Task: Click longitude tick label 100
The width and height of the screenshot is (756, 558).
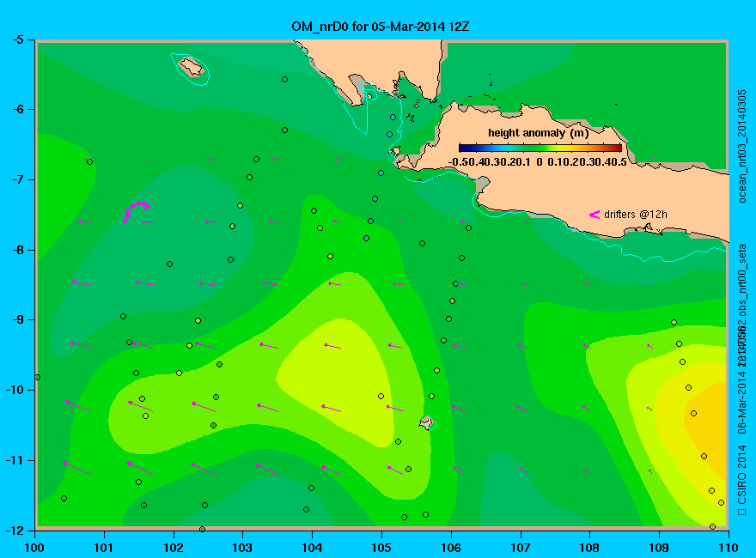Action: coord(34,548)
